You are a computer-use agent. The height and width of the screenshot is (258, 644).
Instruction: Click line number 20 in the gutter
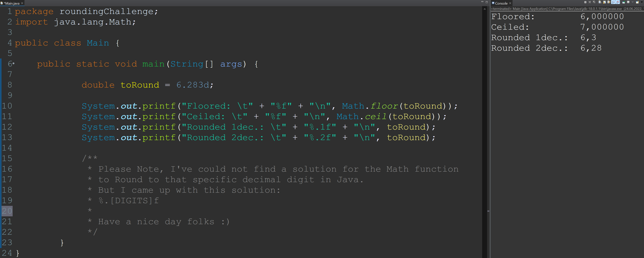7,211
